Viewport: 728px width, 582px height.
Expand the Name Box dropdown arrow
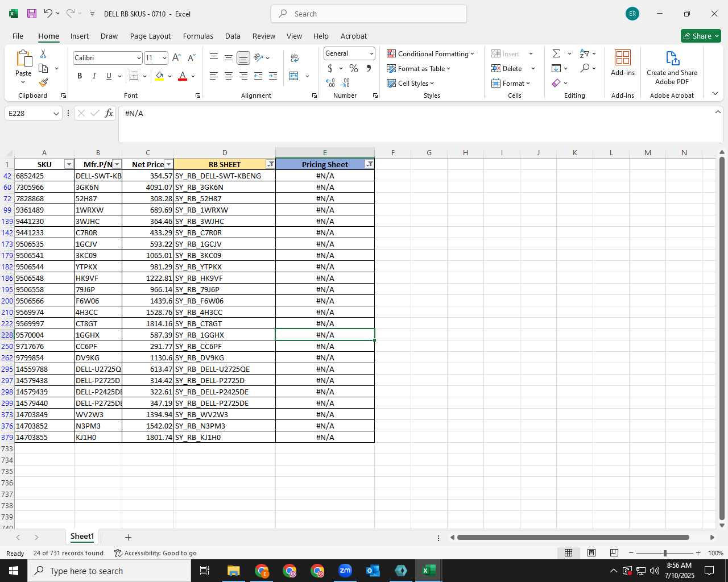point(56,114)
